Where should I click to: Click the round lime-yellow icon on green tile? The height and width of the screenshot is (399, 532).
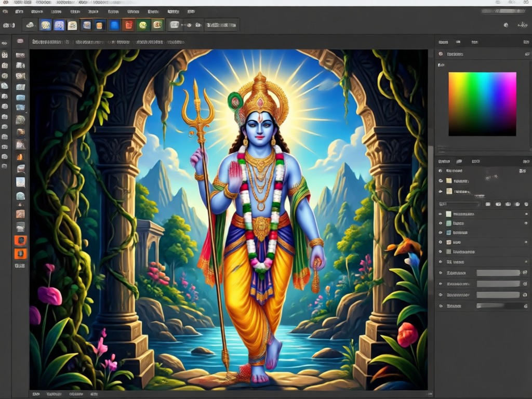coord(143,25)
